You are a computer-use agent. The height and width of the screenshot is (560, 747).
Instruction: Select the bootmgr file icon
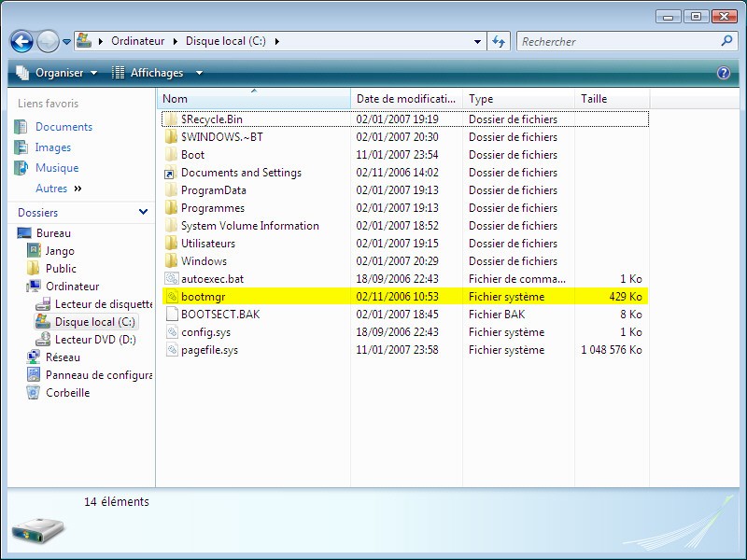coord(171,297)
